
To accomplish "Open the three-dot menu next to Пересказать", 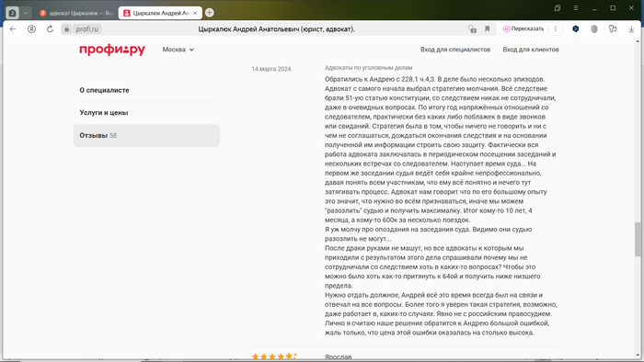I will click(x=556, y=29).
